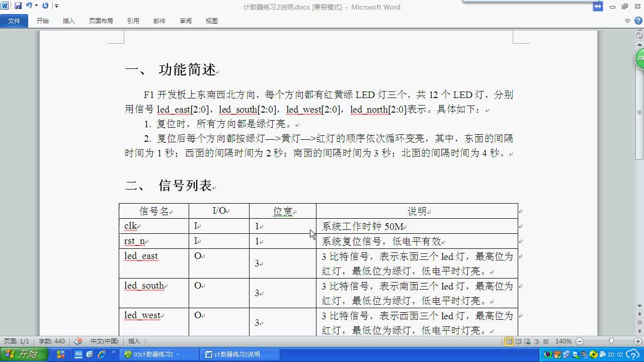Open the Windows 开始 Start menu

pos(24,354)
